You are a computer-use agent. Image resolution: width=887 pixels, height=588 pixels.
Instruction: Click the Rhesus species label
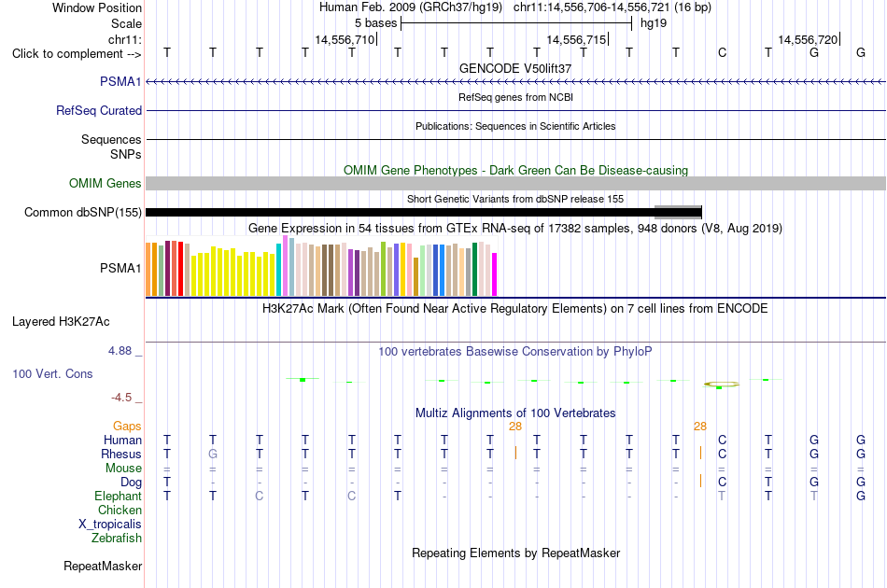(121, 454)
